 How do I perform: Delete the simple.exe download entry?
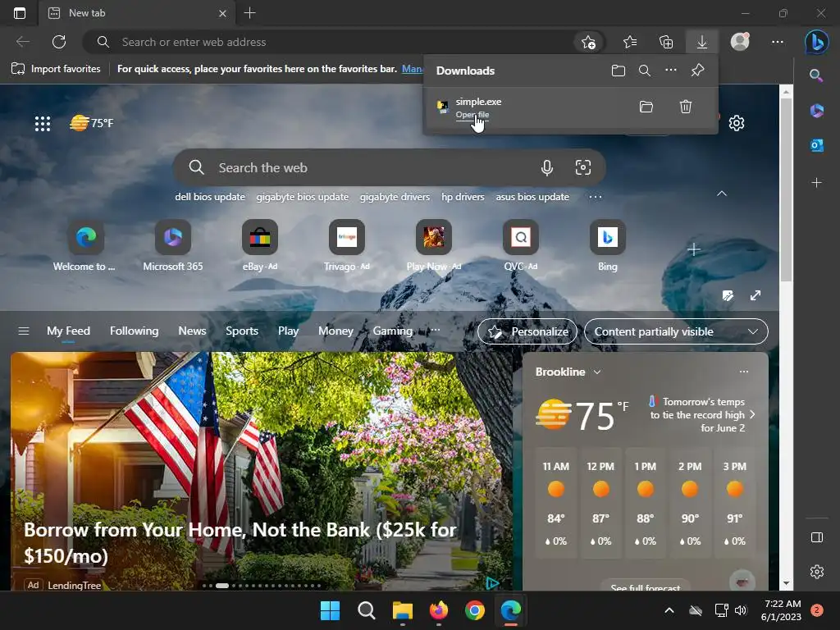(x=686, y=107)
